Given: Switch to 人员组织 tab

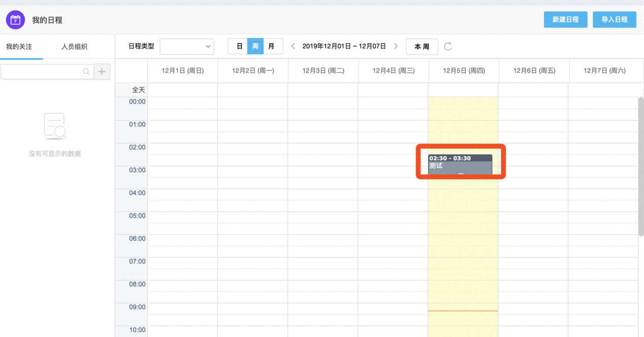Looking at the screenshot, I should coord(74,47).
